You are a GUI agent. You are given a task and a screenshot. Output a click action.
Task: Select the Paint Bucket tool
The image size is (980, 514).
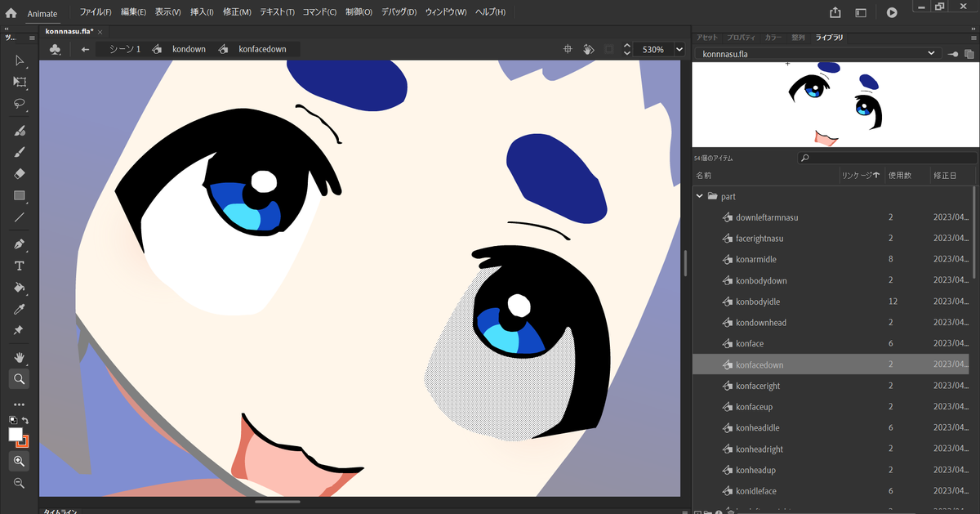pyautogui.click(x=20, y=288)
